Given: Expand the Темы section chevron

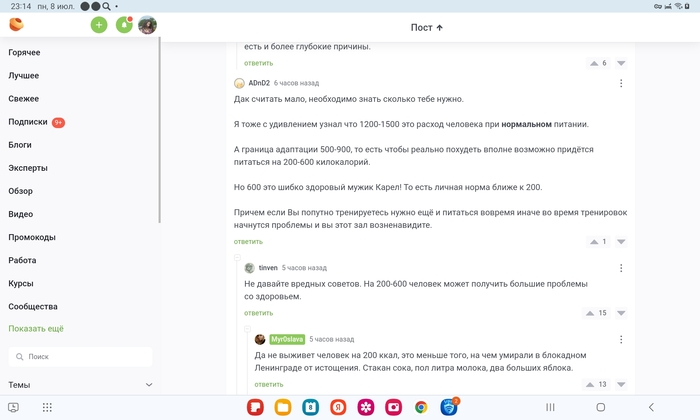Looking at the screenshot, I should (149, 385).
